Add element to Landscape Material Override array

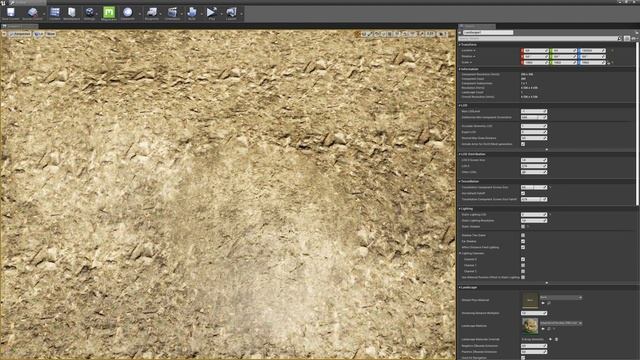550,339
